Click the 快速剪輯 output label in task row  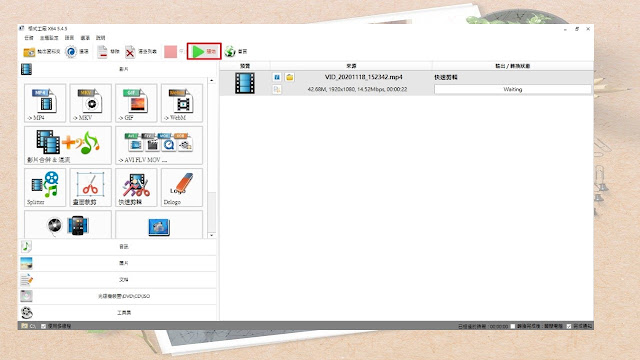tap(446, 77)
